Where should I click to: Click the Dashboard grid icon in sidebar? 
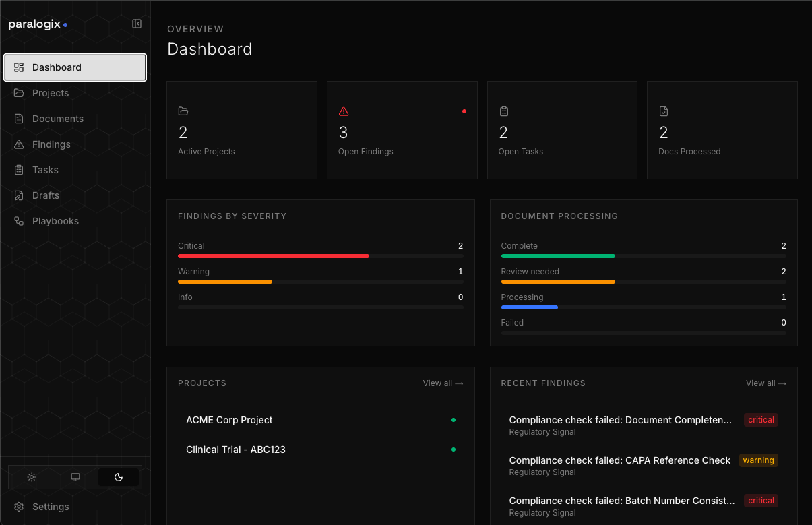(x=19, y=67)
